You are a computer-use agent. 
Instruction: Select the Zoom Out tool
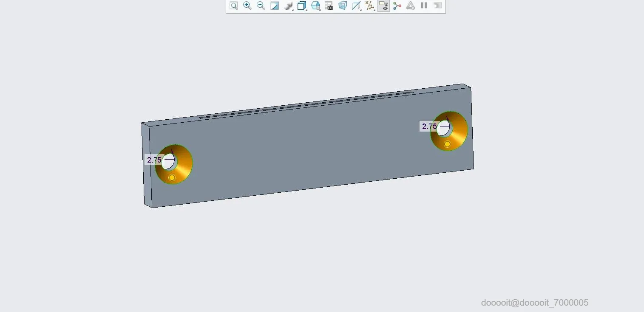(x=261, y=6)
